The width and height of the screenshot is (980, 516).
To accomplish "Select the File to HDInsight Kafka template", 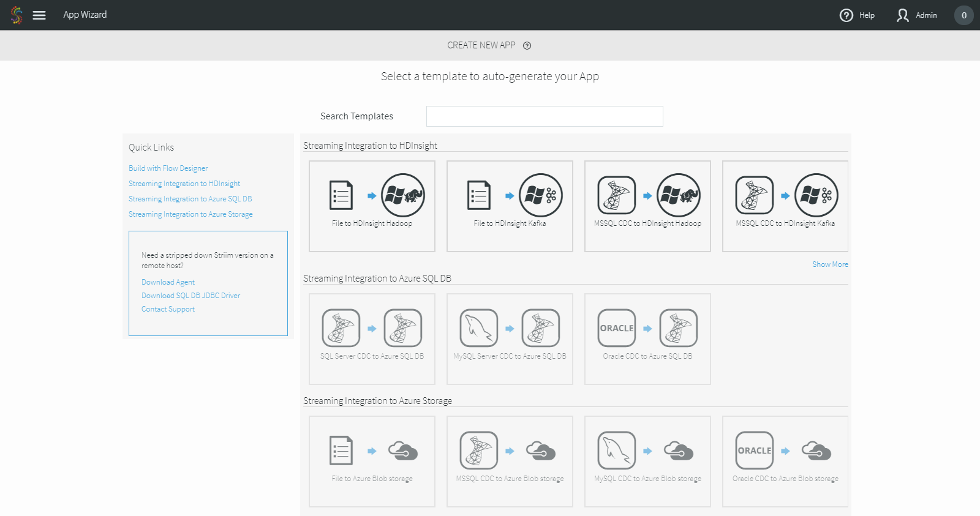I will point(510,206).
